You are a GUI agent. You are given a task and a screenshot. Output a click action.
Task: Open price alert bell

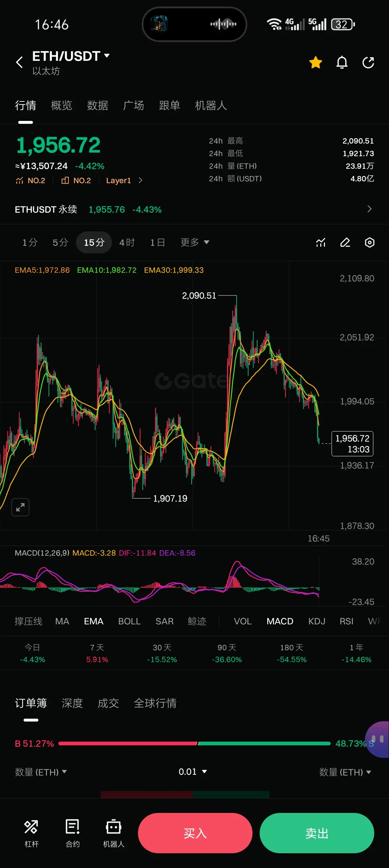pos(342,62)
